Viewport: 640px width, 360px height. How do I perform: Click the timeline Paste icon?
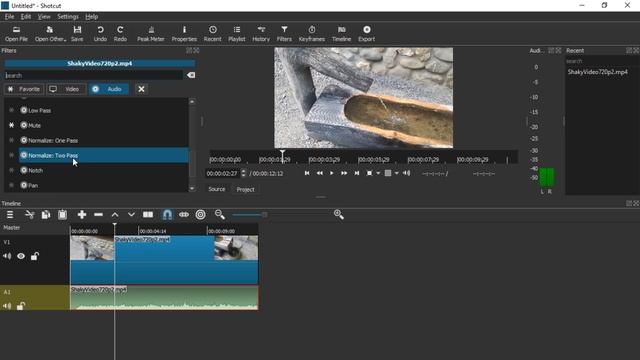(x=62, y=215)
